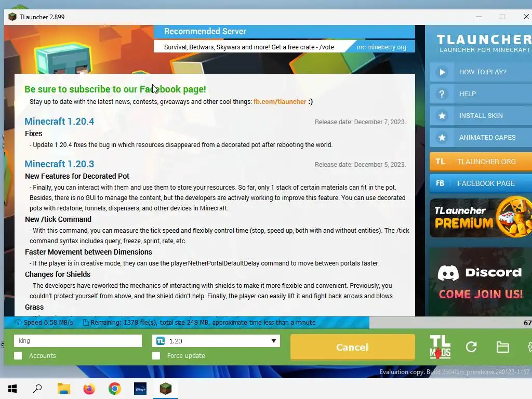Click the Discord logo icon

pyautogui.click(x=448, y=273)
